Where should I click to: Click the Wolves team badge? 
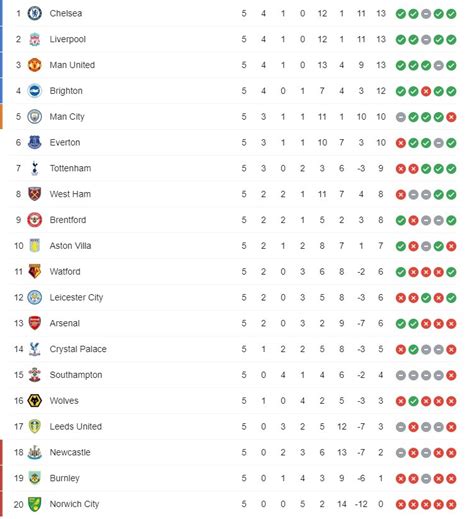(x=34, y=401)
